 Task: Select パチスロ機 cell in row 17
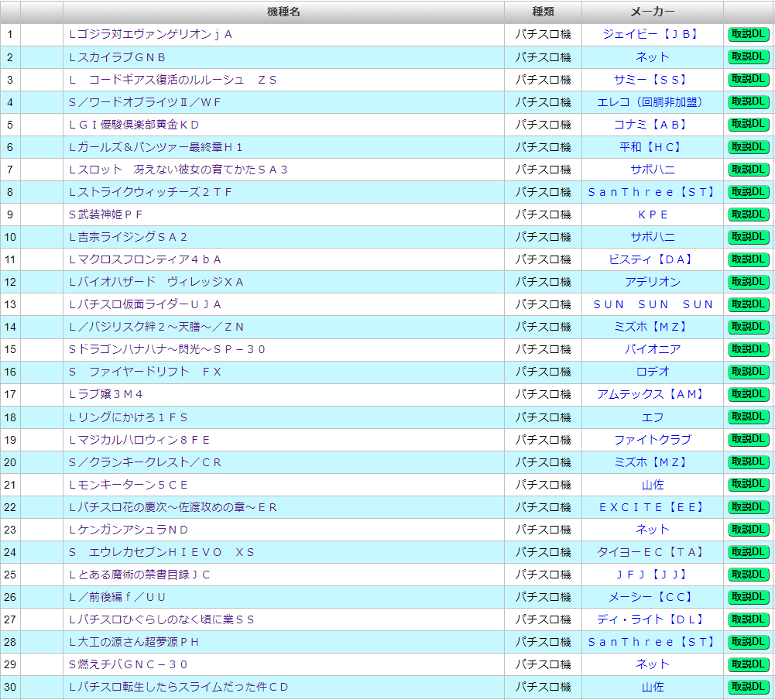(x=543, y=394)
